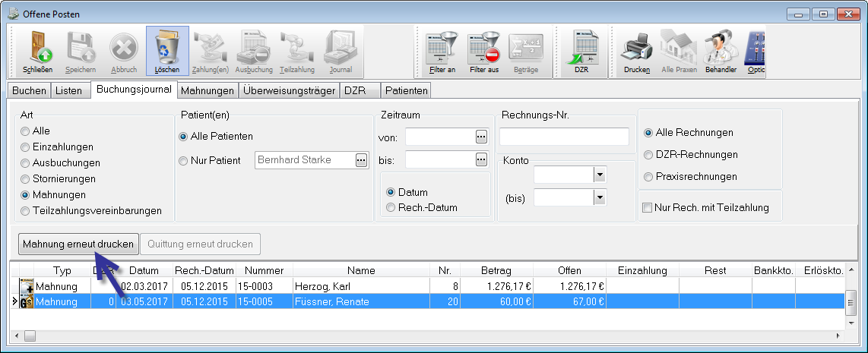Click the Teilzahlung toolbar icon
This screenshot has height=353, width=868.
[297, 48]
